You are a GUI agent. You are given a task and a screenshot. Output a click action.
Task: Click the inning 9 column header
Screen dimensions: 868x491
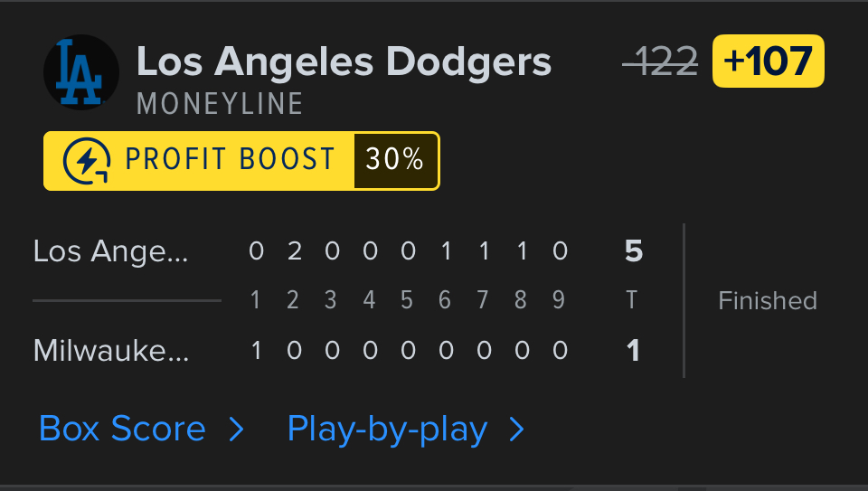click(560, 300)
